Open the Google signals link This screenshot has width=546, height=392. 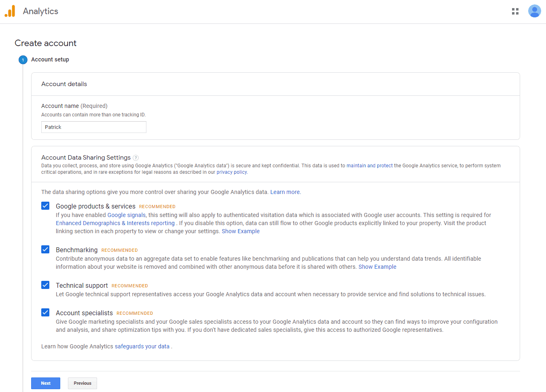(x=127, y=215)
